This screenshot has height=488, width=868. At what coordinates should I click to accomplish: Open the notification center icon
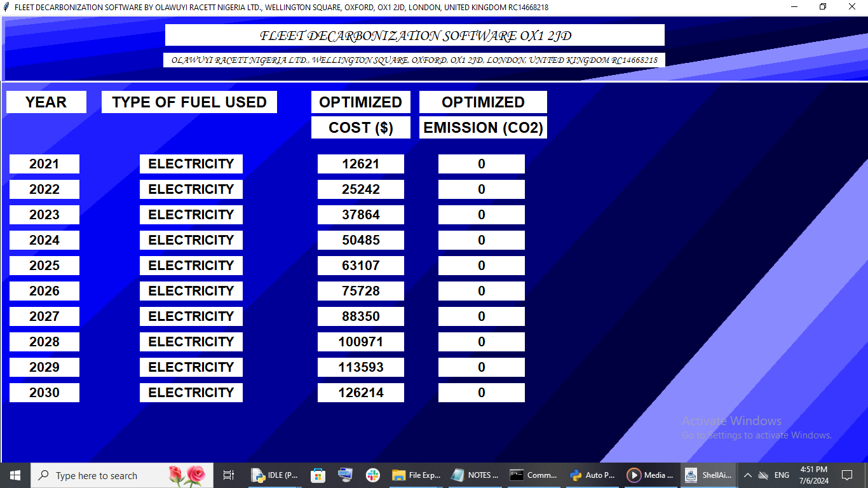pyautogui.click(x=846, y=475)
